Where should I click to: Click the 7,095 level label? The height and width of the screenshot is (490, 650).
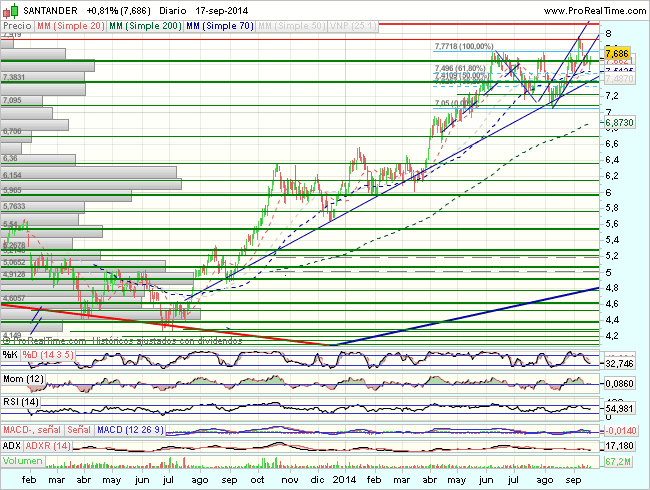pyautogui.click(x=12, y=100)
